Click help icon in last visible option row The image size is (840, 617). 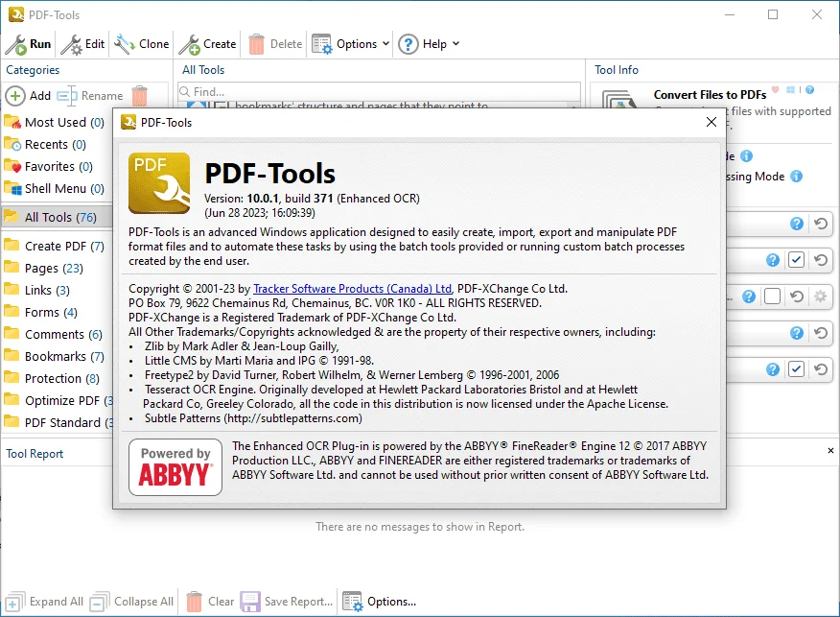point(773,369)
